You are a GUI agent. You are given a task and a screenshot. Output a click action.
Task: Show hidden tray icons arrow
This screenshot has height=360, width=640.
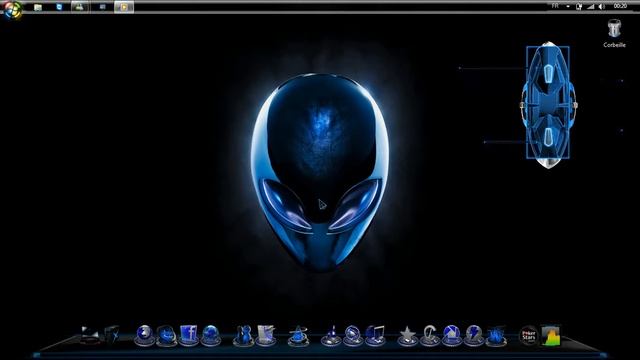pyautogui.click(x=568, y=7)
